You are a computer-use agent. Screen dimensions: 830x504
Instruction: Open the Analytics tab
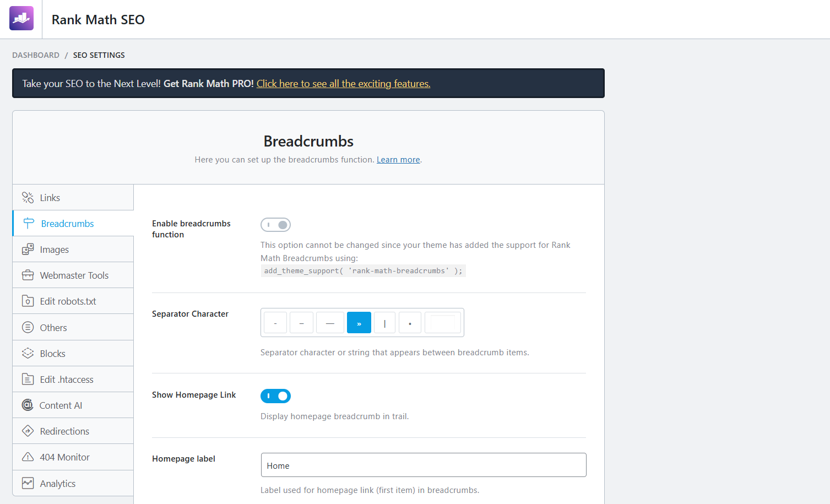73,483
